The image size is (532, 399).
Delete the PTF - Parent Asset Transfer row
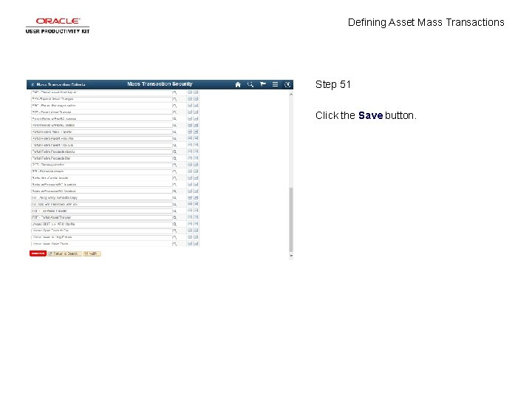196,112
